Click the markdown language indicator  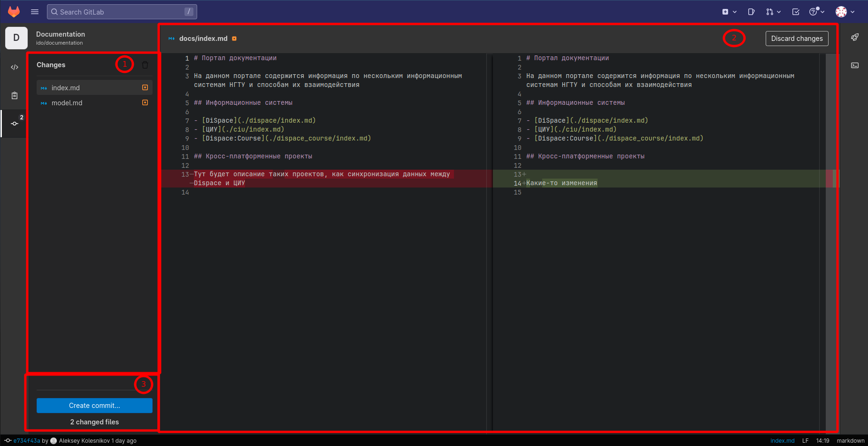tap(851, 441)
